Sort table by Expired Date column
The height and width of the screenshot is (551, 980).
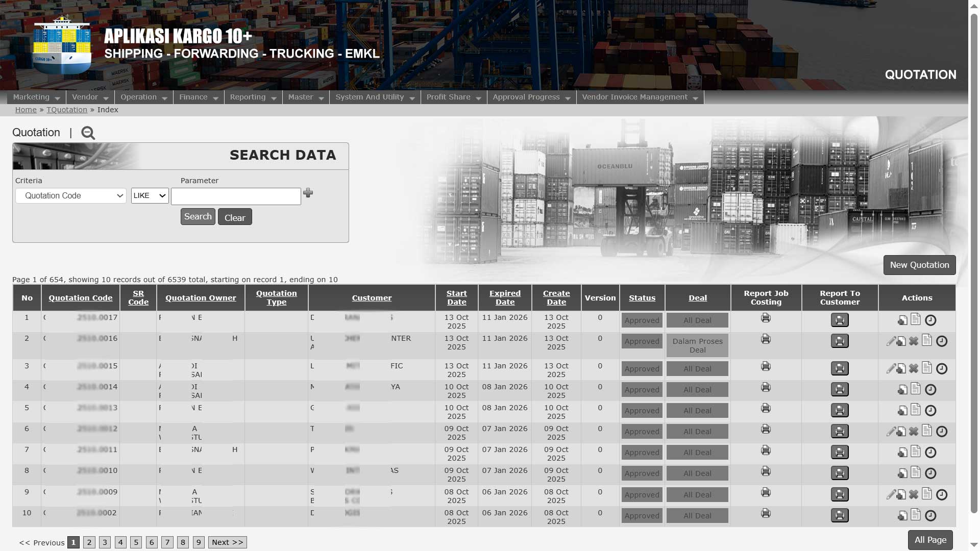click(505, 298)
